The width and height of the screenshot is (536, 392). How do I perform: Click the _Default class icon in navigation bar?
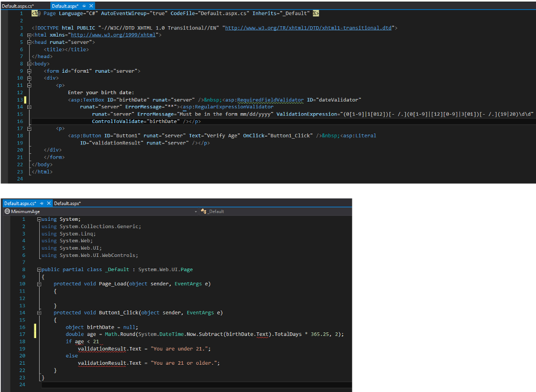pos(204,211)
